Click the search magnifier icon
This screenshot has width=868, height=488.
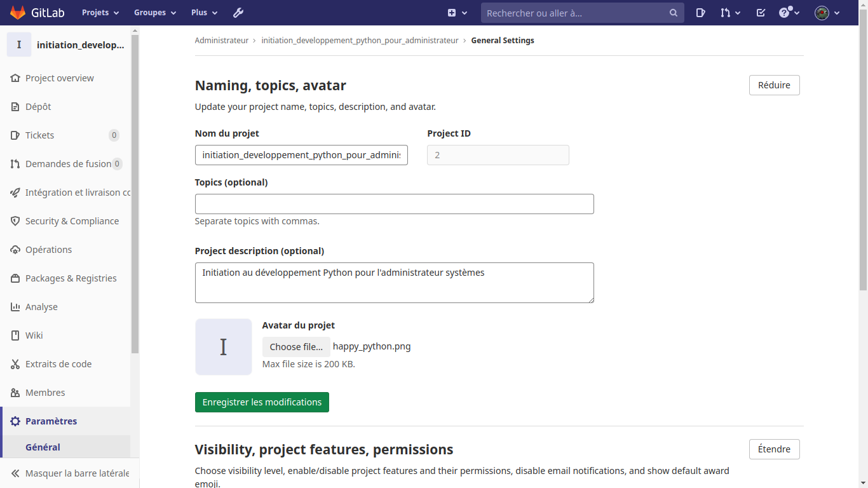point(674,13)
